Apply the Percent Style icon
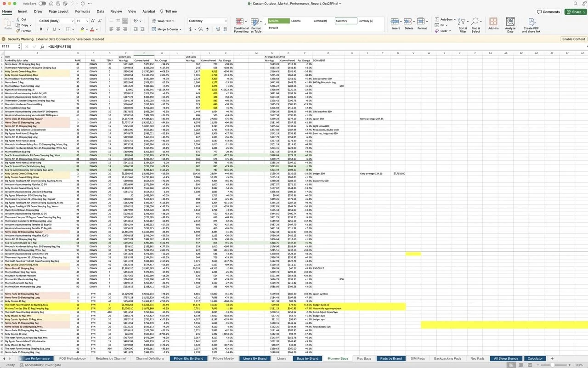 click(x=200, y=29)
